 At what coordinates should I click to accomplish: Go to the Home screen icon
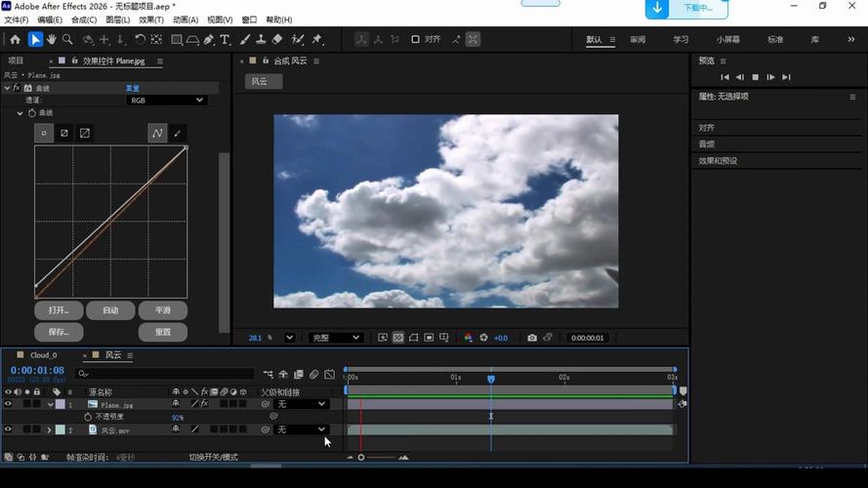[15, 39]
